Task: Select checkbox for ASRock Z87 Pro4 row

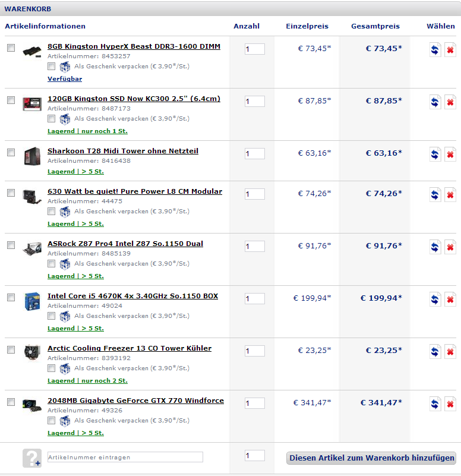Action: tap(11, 245)
